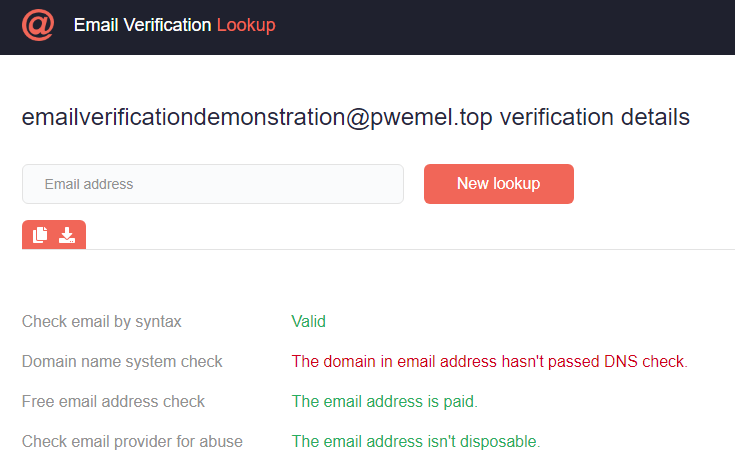The height and width of the screenshot is (464, 735).
Task: Select the 'Check email by syntax' label
Action: [x=102, y=321]
